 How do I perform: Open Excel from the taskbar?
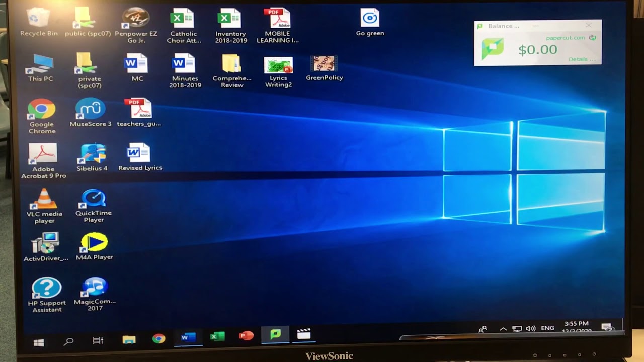[x=217, y=336]
